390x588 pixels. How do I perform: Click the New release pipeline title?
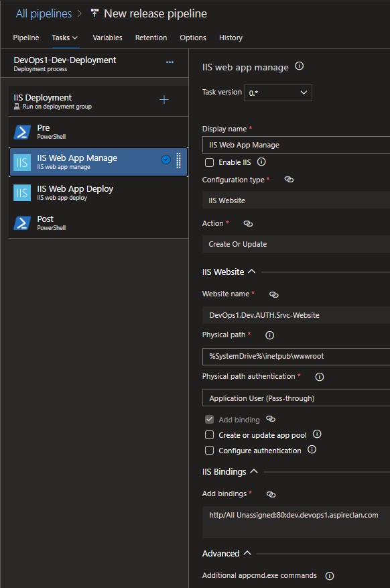tap(155, 13)
